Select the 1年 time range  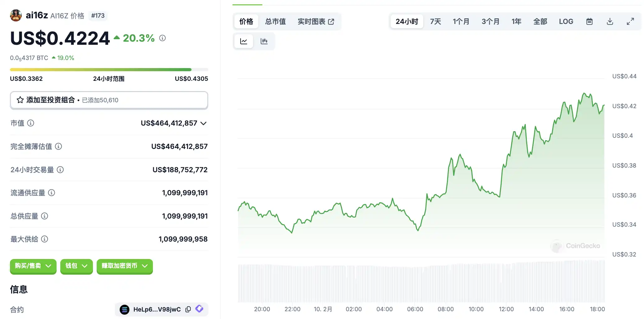[x=516, y=21]
